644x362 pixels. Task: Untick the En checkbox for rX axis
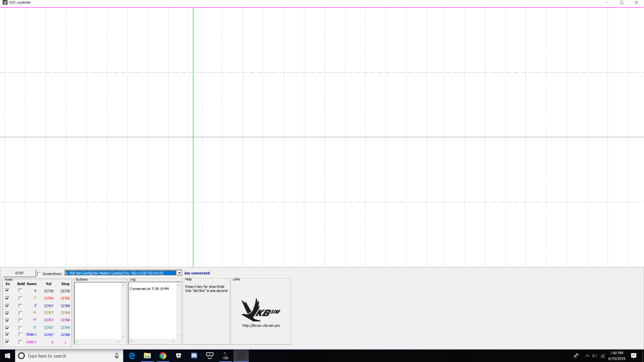point(7,313)
